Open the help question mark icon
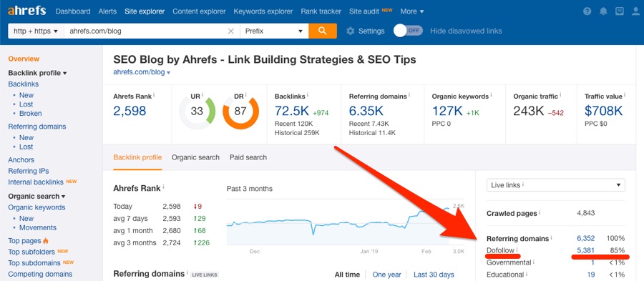This screenshot has height=281, width=644. (x=587, y=11)
